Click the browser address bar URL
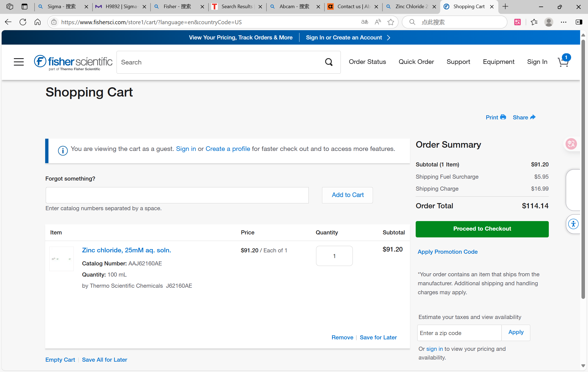The image size is (588, 372). (151, 22)
